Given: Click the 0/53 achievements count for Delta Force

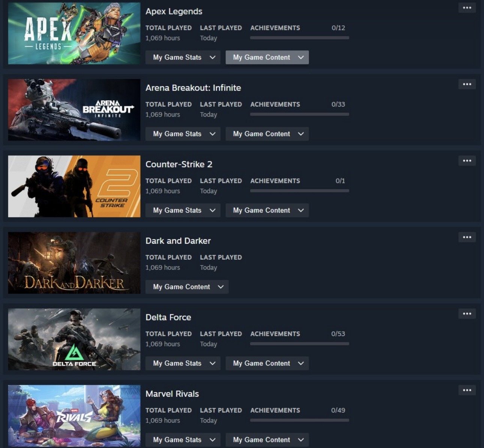Looking at the screenshot, I should 338,334.
